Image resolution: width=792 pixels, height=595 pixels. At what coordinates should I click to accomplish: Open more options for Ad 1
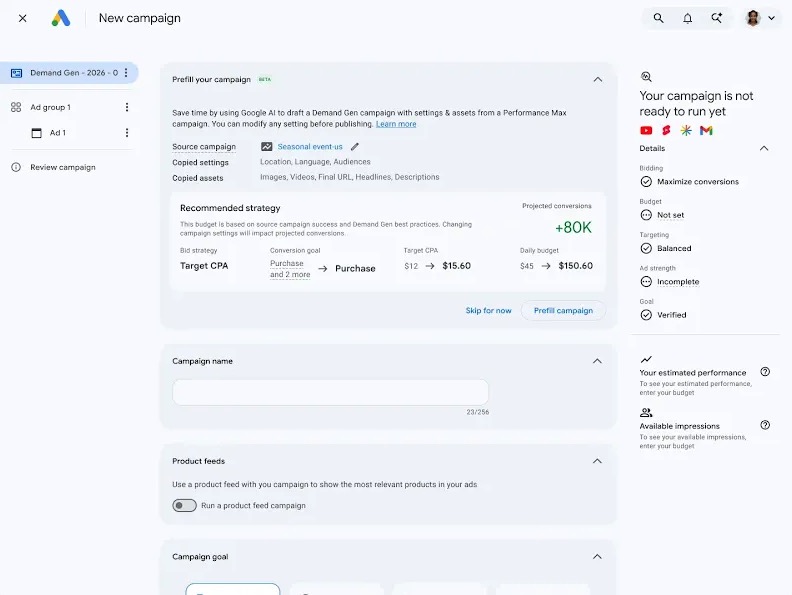pos(127,132)
